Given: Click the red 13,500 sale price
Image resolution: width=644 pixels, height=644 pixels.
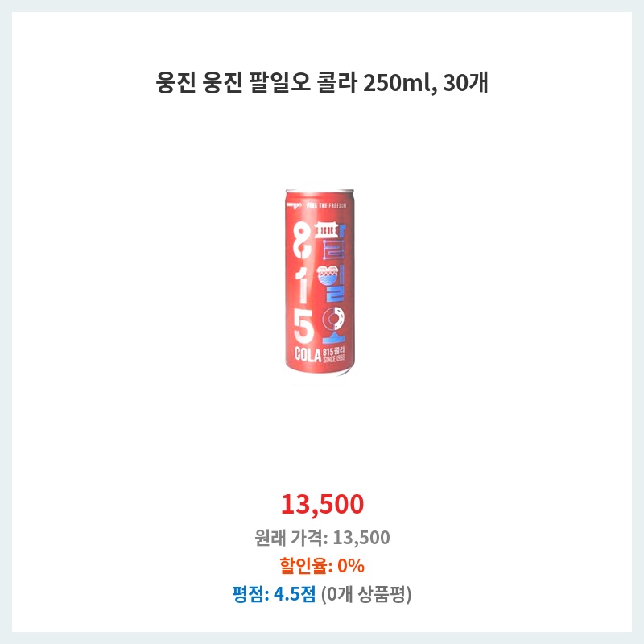Looking at the screenshot, I should 323,504.
